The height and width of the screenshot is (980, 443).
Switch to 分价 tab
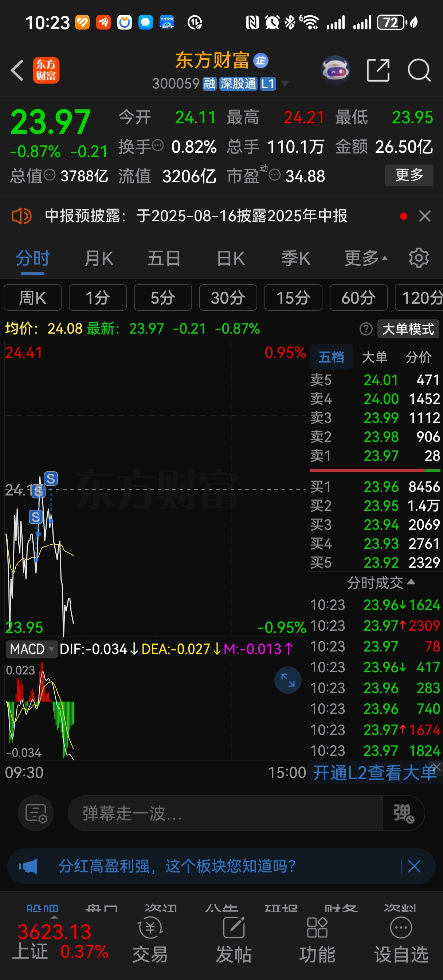418,357
